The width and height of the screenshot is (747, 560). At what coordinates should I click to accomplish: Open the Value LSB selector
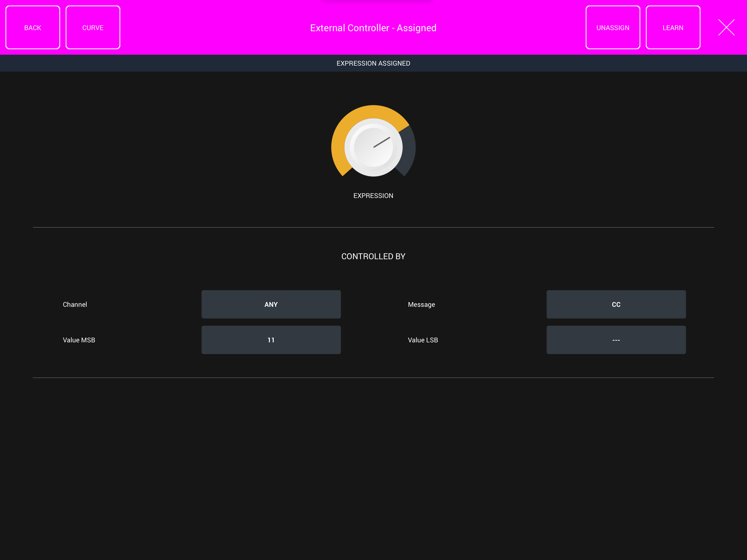(616, 340)
